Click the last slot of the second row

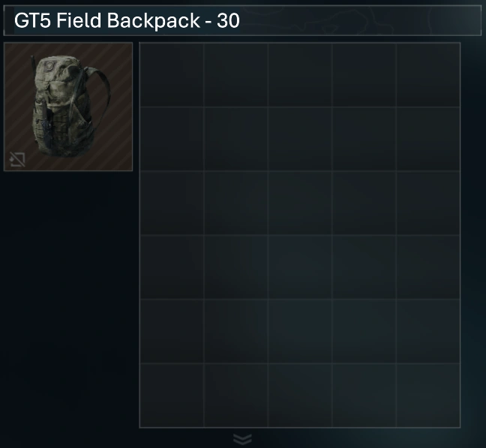[428, 139]
